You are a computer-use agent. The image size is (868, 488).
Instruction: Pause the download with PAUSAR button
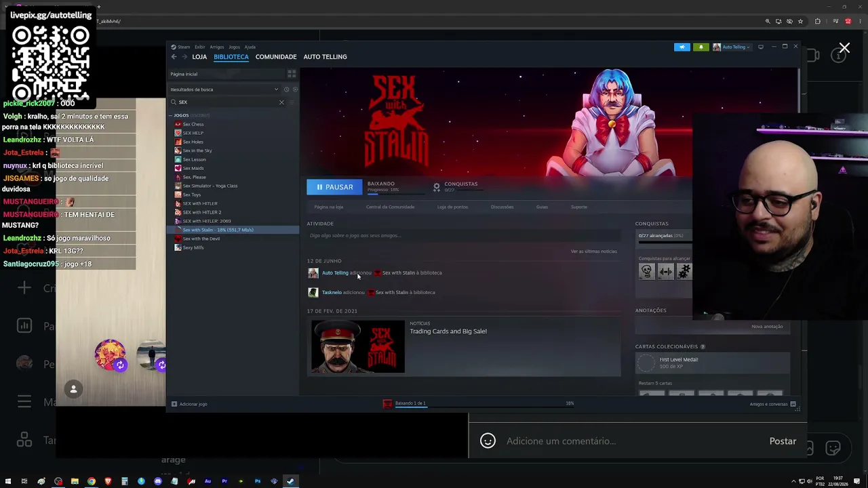click(x=334, y=187)
